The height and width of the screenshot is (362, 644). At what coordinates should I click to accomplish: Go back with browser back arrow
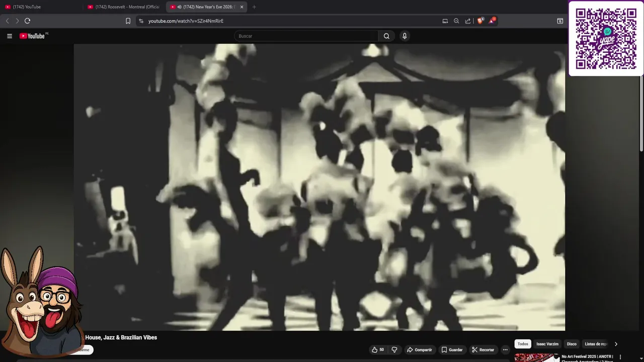(7, 21)
